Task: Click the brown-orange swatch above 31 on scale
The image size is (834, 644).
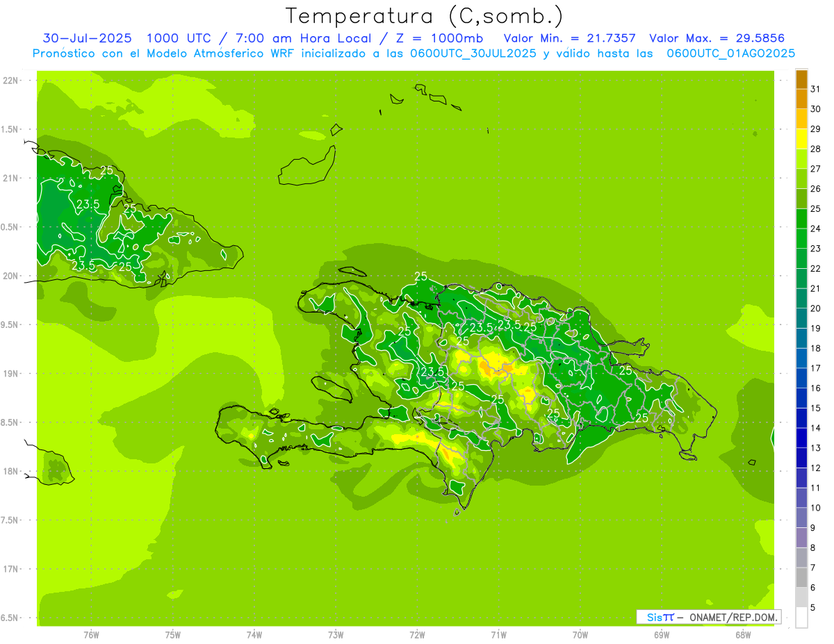Action: [x=801, y=80]
